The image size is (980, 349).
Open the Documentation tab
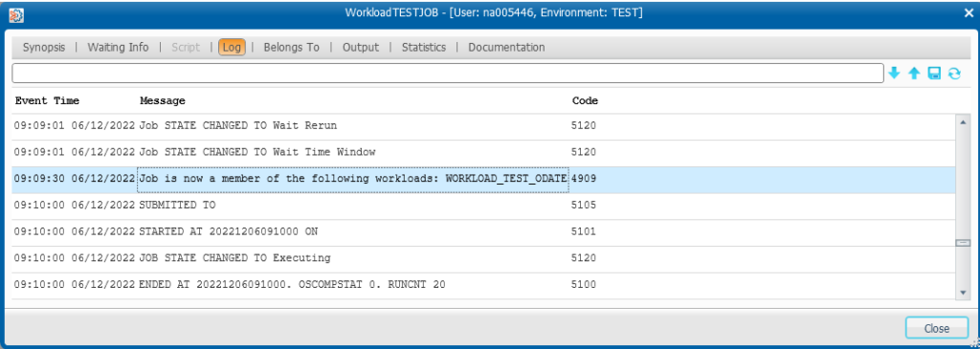coord(506,48)
